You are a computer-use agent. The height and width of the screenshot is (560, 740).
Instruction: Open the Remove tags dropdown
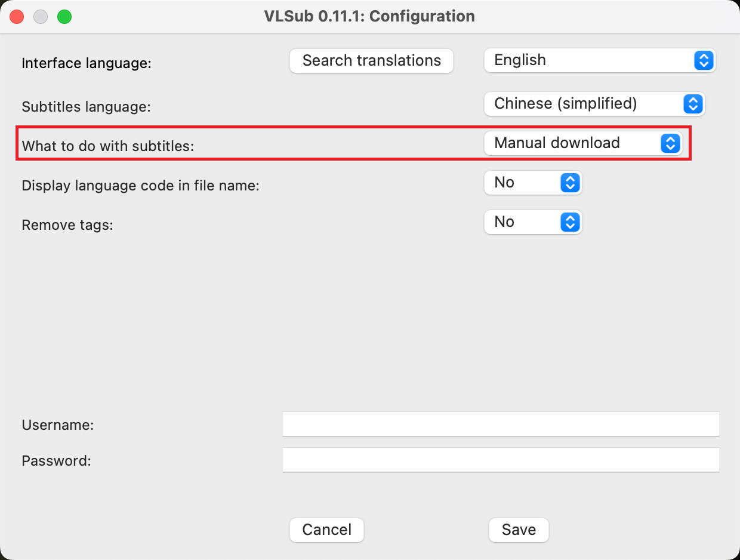[x=533, y=222]
